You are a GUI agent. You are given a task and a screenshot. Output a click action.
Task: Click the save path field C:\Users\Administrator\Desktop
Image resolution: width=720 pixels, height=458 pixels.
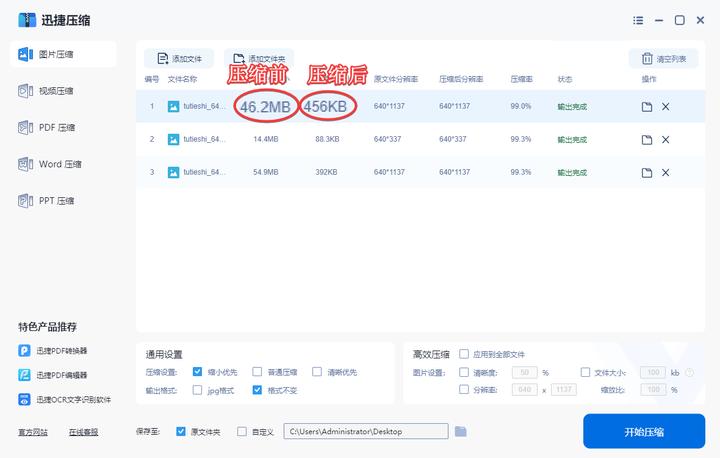pos(366,431)
